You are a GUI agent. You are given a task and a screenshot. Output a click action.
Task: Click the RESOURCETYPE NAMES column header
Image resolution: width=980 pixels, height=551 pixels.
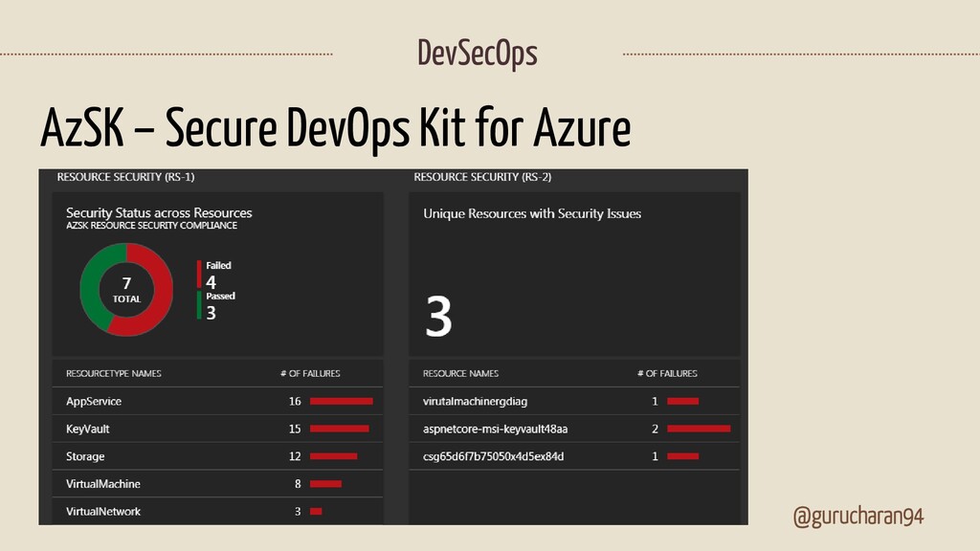pyautogui.click(x=114, y=374)
